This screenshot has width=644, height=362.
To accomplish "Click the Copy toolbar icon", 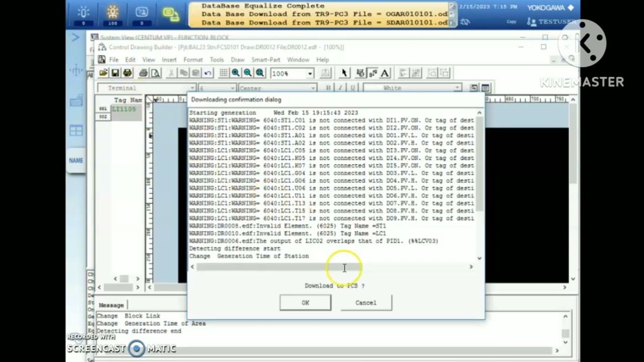I will (184, 73).
